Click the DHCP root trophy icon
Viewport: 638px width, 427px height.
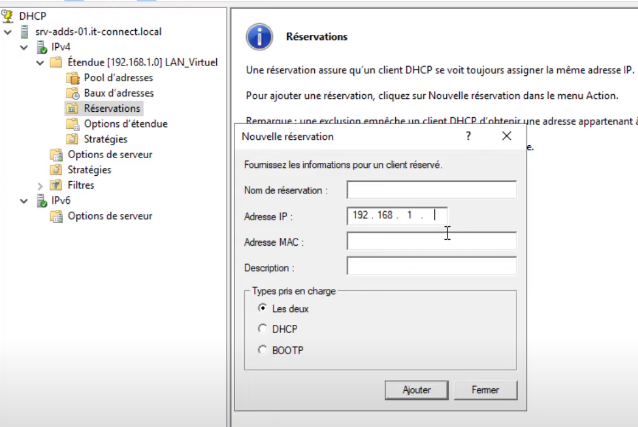(x=7, y=16)
